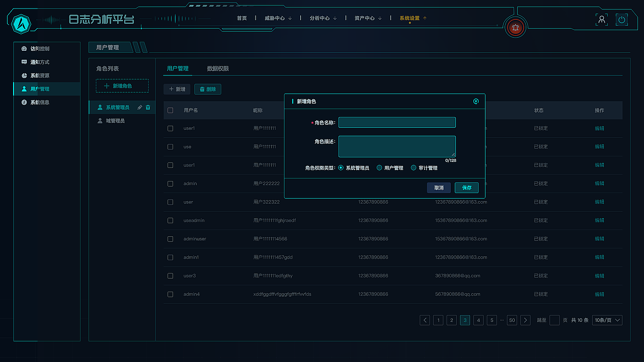Click the 跳至 page number input
This screenshot has width=644, height=362.
coord(554,320)
